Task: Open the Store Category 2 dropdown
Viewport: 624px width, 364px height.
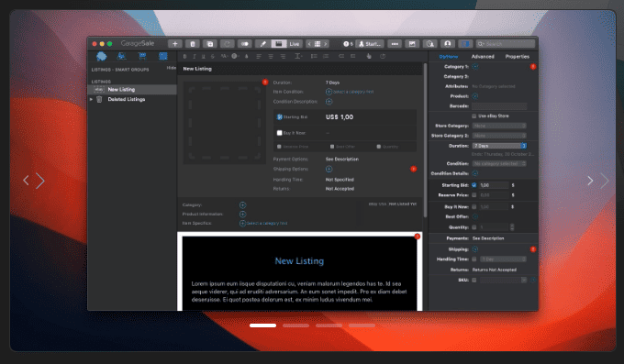Action: click(x=499, y=136)
